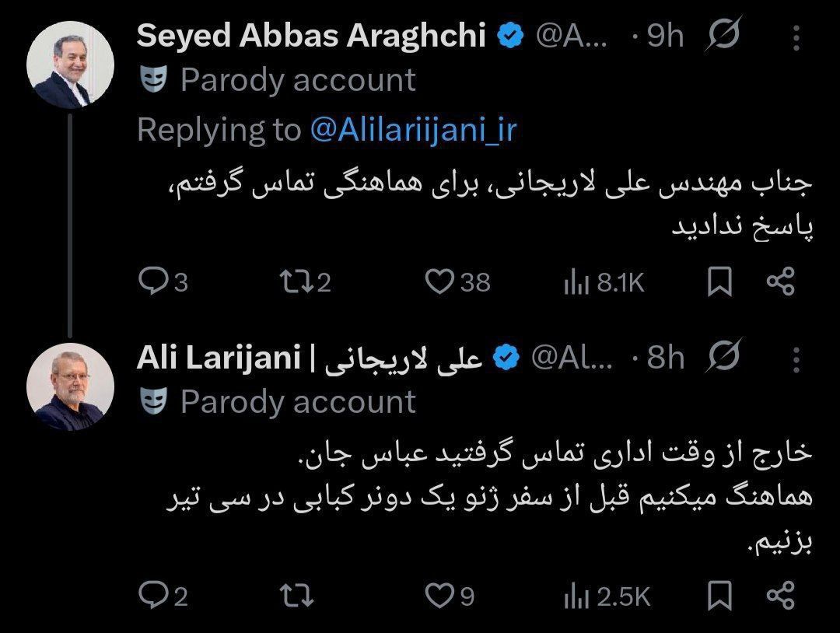The width and height of the screenshot is (840, 633).
Task: Reply to Ali Larijani's tweet
Action: (150, 596)
